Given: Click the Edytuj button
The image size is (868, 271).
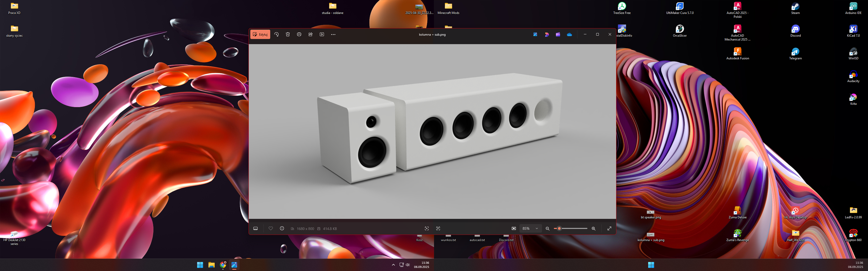Looking at the screenshot, I should pyautogui.click(x=260, y=34).
